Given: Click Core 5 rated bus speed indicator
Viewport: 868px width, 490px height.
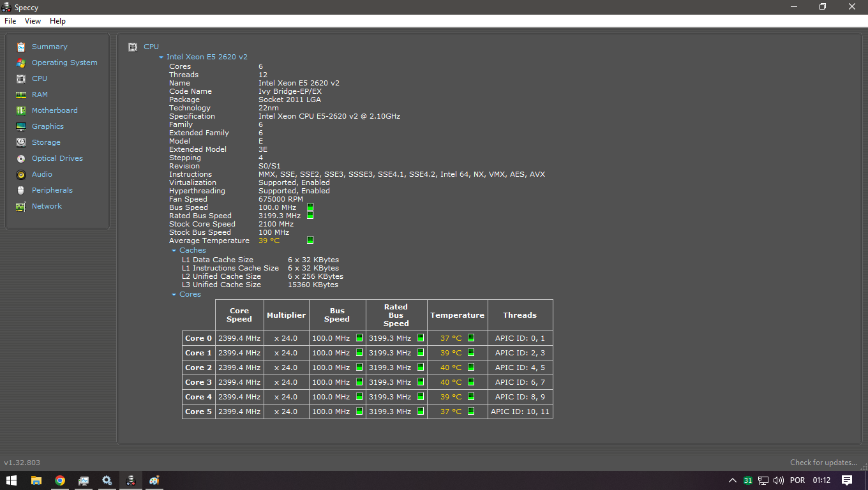Looking at the screenshot, I should (421, 412).
